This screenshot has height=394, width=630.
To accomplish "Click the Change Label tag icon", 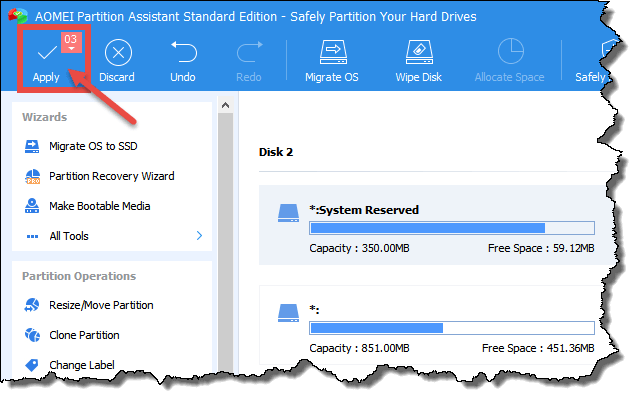I will pyautogui.click(x=32, y=365).
